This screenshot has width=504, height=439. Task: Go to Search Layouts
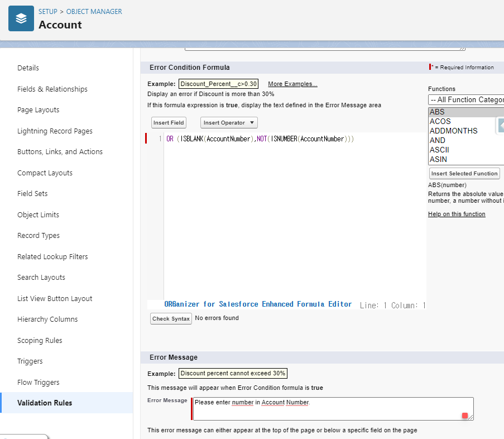(x=41, y=277)
